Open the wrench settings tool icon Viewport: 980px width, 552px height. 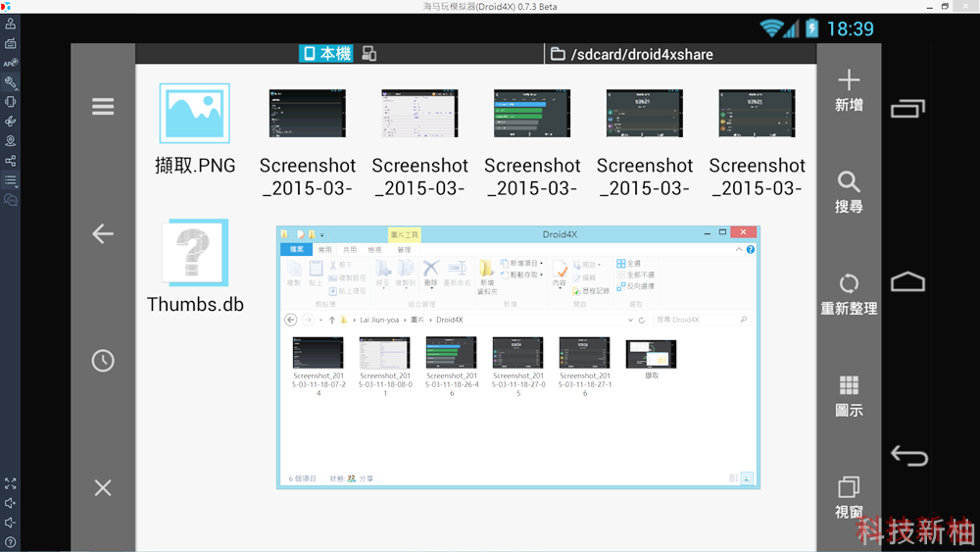pos(11,82)
